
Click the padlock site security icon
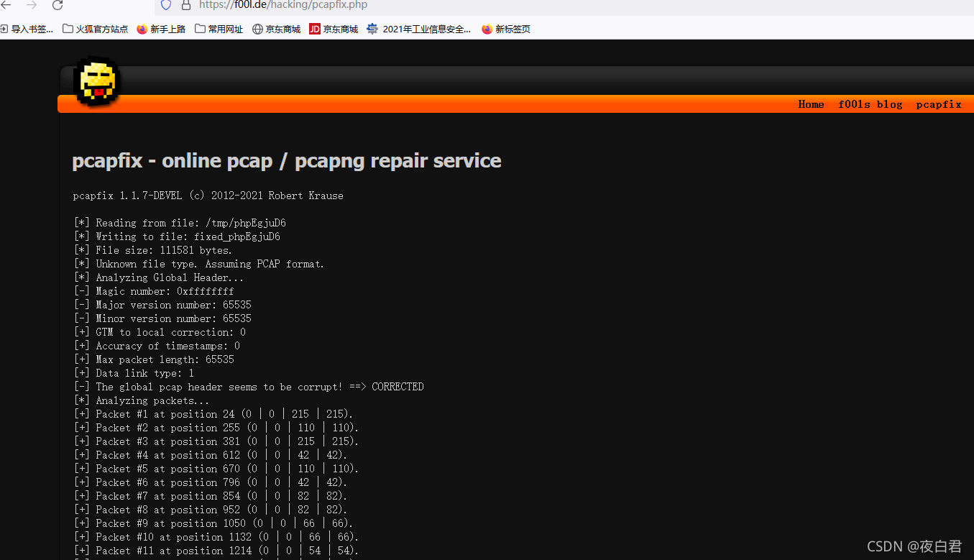(x=186, y=5)
